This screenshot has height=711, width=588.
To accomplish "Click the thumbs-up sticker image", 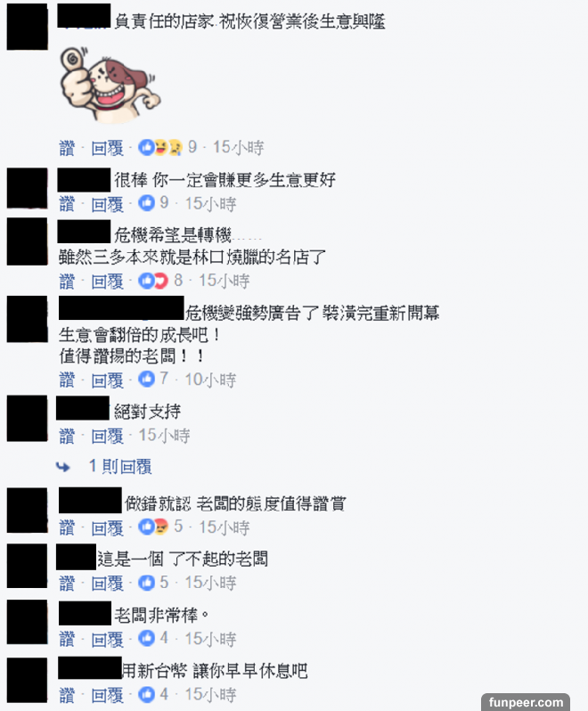I will coord(110,84).
